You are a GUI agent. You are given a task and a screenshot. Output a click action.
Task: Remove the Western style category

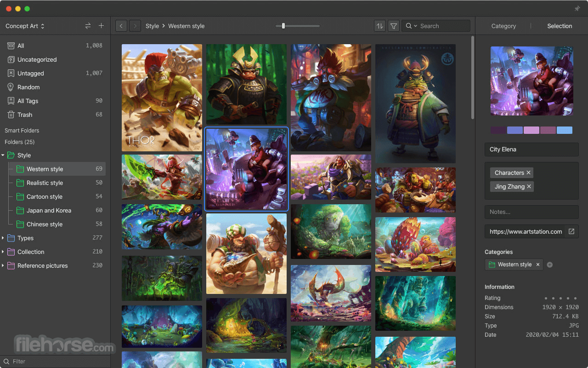[x=538, y=264]
